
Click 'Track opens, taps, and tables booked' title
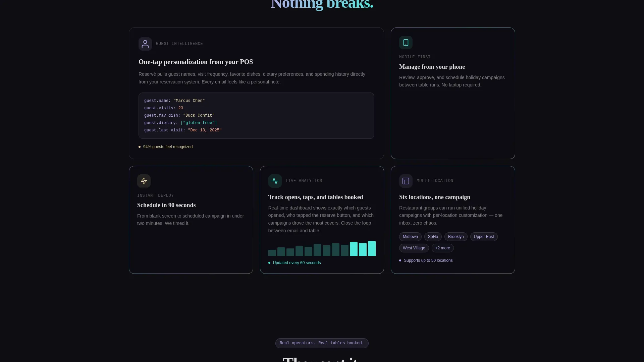click(316, 197)
